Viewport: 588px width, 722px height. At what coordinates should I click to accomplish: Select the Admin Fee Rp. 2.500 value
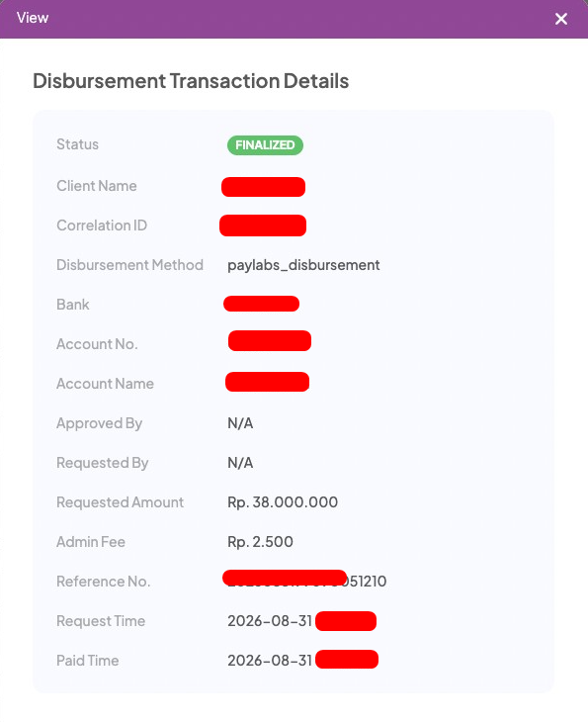[260, 542]
